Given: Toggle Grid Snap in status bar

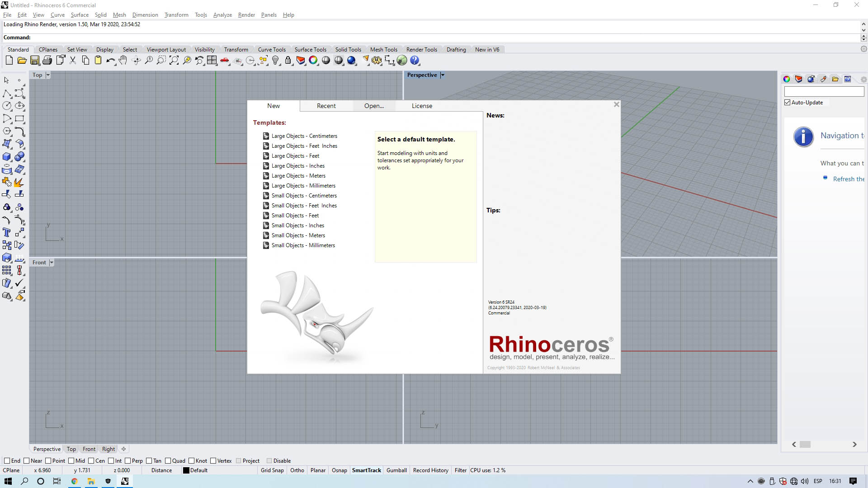Looking at the screenshot, I should (x=272, y=470).
